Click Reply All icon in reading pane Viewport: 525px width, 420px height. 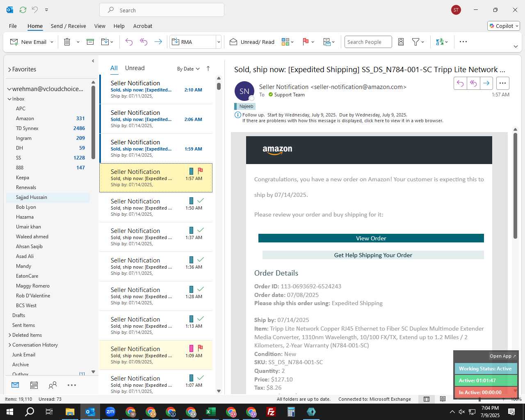tap(473, 83)
